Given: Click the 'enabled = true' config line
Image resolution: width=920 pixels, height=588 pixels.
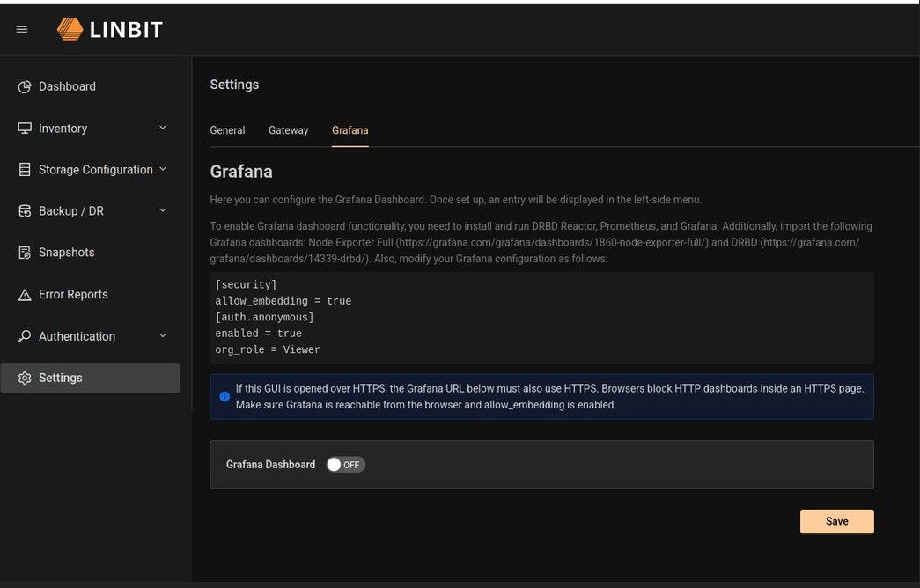Looking at the screenshot, I should pyautogui.click(x=258, y=334).
